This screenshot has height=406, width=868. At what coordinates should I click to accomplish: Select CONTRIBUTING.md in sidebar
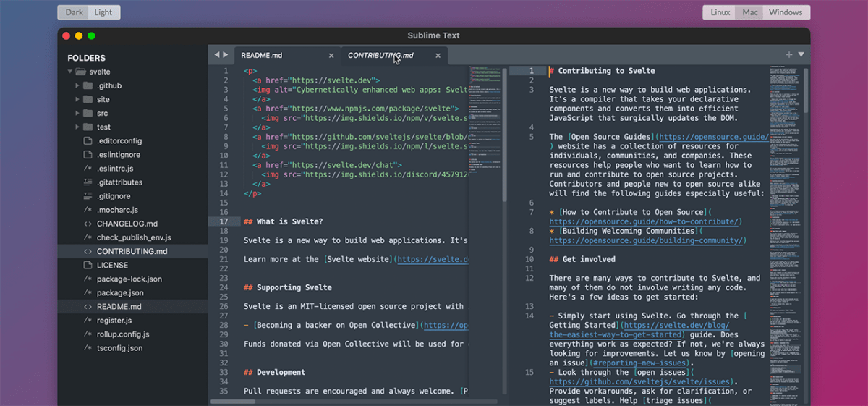pyautogui.click(x=132, y=251)
